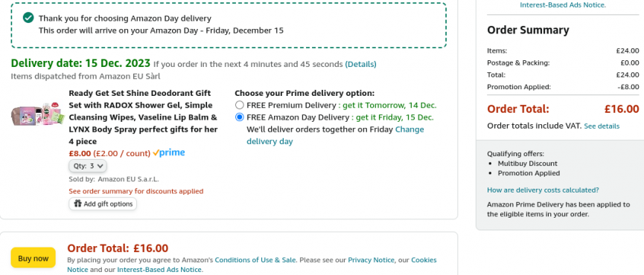The image size is (644, 275).
Task: Open the Qty: 3 dropdown
Action: [x=88, y=166]
